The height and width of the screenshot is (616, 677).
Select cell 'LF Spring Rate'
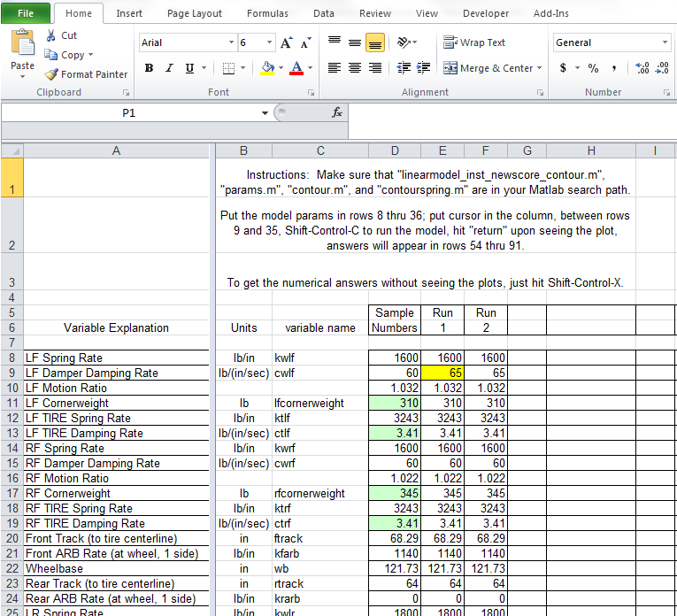click(x=116, y=358)
